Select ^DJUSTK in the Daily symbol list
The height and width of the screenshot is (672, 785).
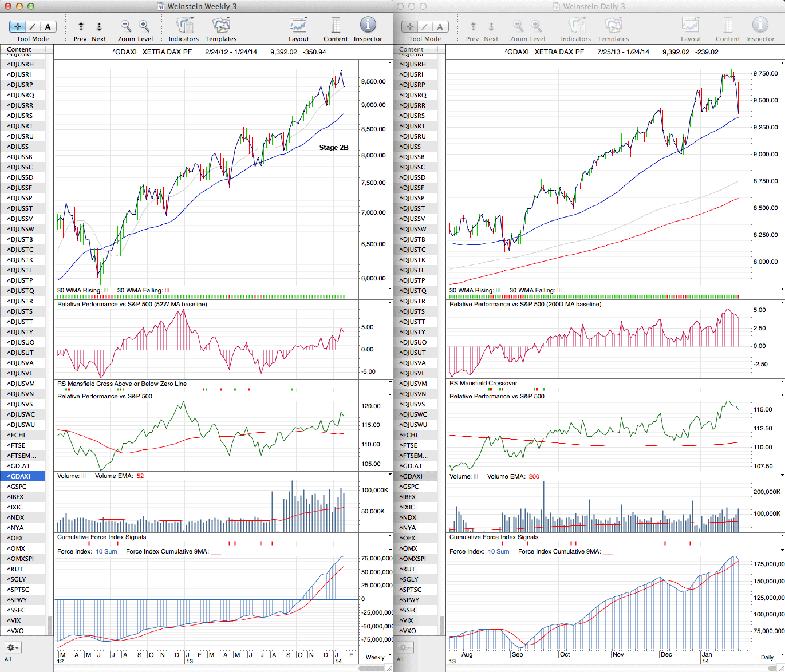point(416,260)
